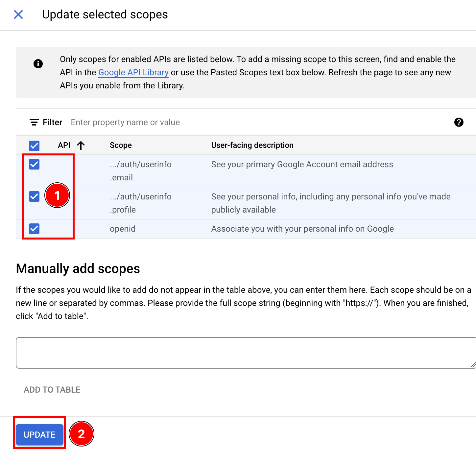
Task: Click the filter property name input field
Action: tap(125, 122)
